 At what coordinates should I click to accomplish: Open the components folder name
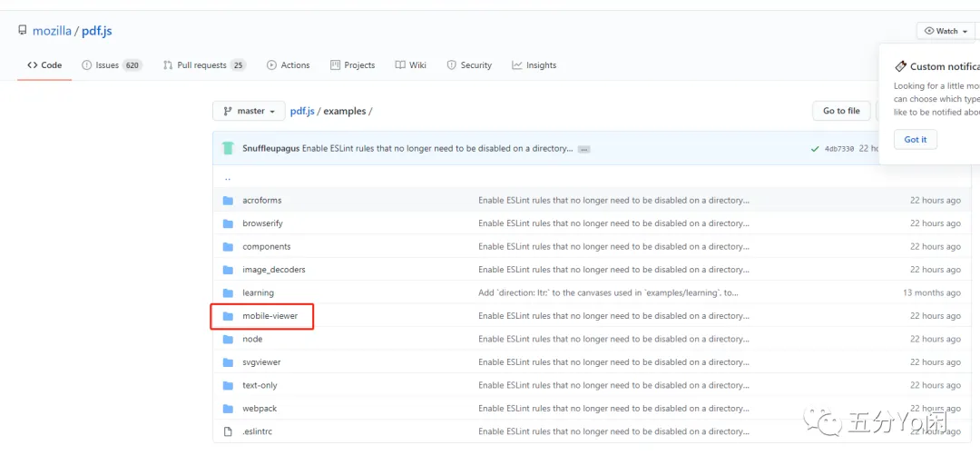coord(266,247)
